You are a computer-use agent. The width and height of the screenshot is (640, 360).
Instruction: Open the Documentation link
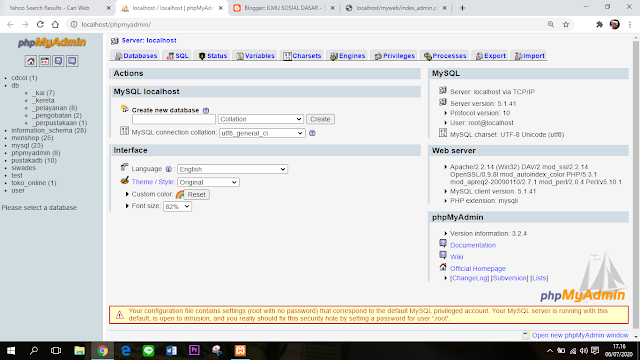473,245
